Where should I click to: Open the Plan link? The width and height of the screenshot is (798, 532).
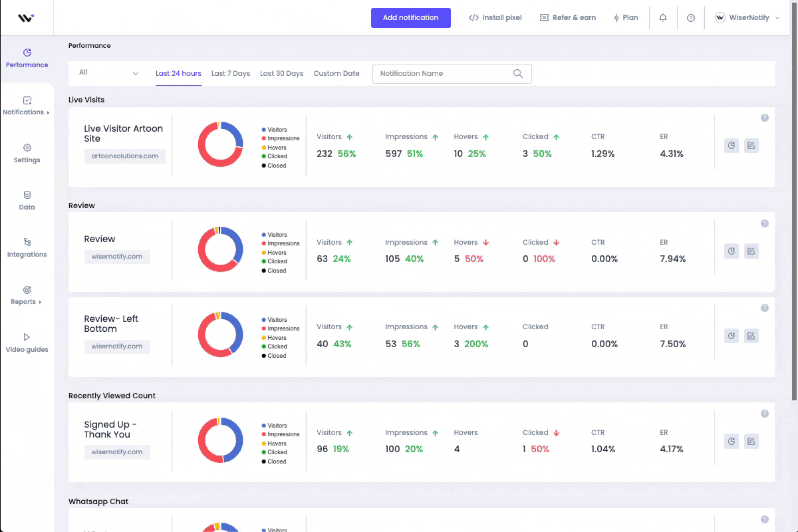click(626, 18)
